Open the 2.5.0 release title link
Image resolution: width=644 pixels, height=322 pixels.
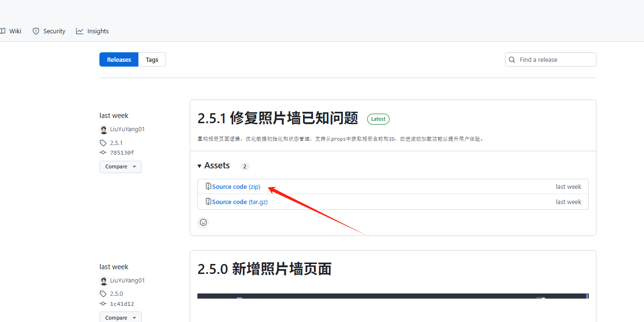click(x=264, y=269)
